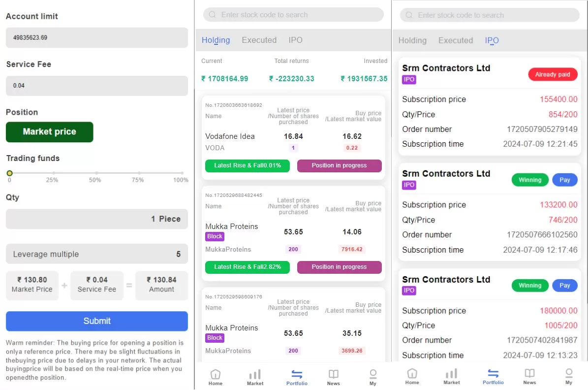The width and height of the screenshot is (588, 390).
Task: Click the Trading funds slider handle
Action: pyautogui.click(x=10, y=173)
